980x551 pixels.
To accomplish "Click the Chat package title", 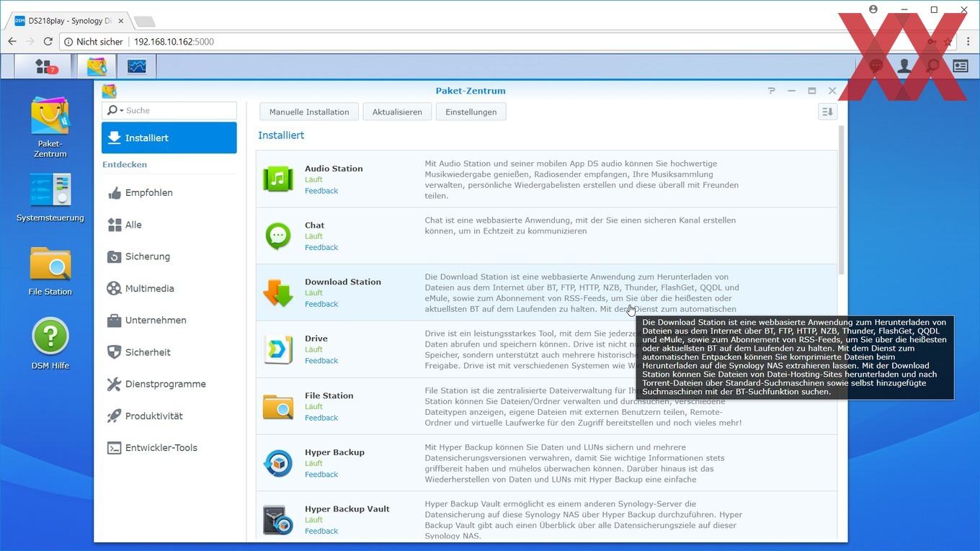I will pos(315,225).
